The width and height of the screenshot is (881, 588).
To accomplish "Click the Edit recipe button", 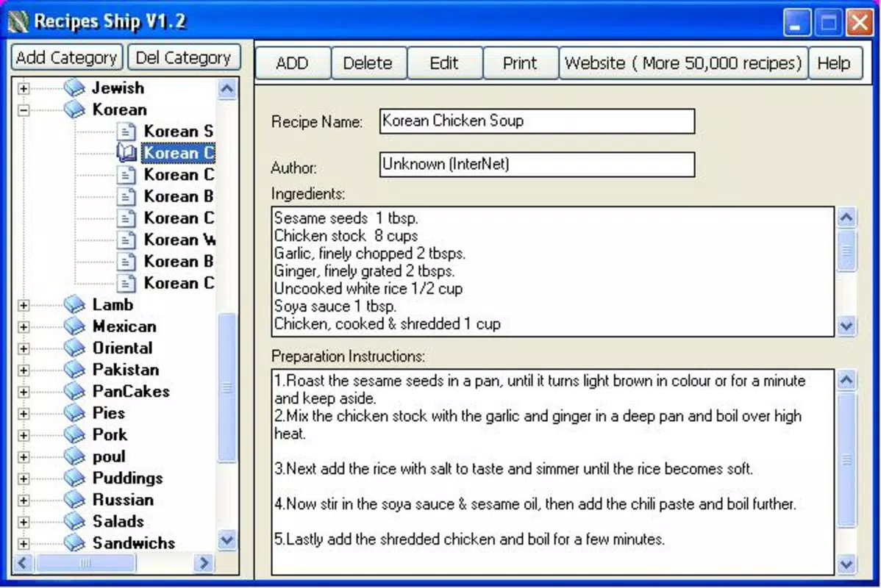I will click(x=444, y=63).
